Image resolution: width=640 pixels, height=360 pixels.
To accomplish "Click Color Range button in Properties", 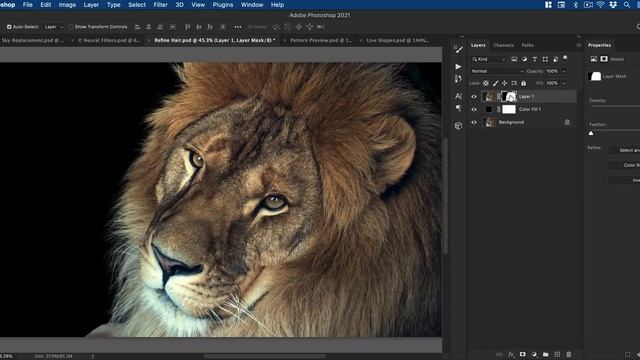I will click(624, 165).
